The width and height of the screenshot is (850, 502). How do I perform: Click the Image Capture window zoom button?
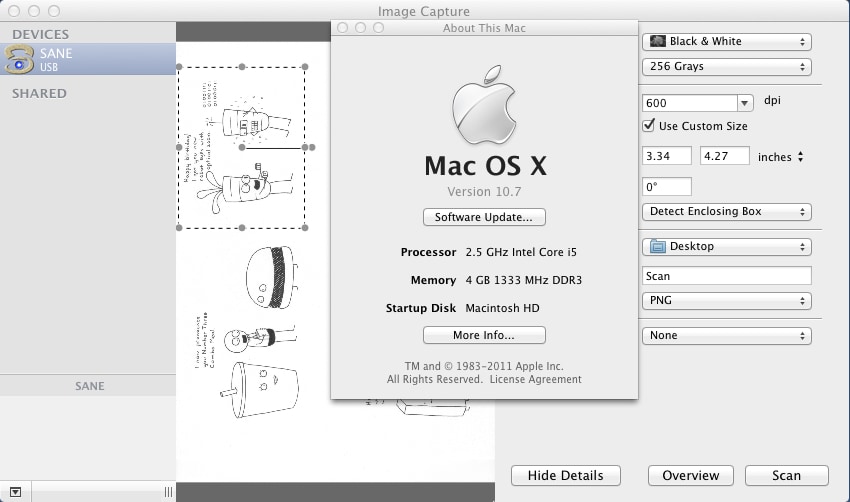pyautogui.click(x=54, y=11)
